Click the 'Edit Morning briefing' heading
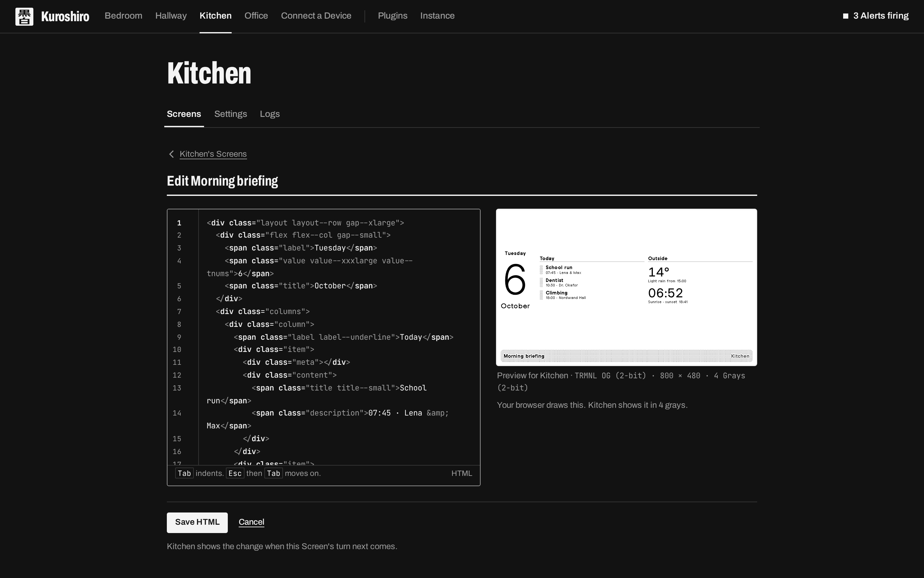 coord(222,181)
